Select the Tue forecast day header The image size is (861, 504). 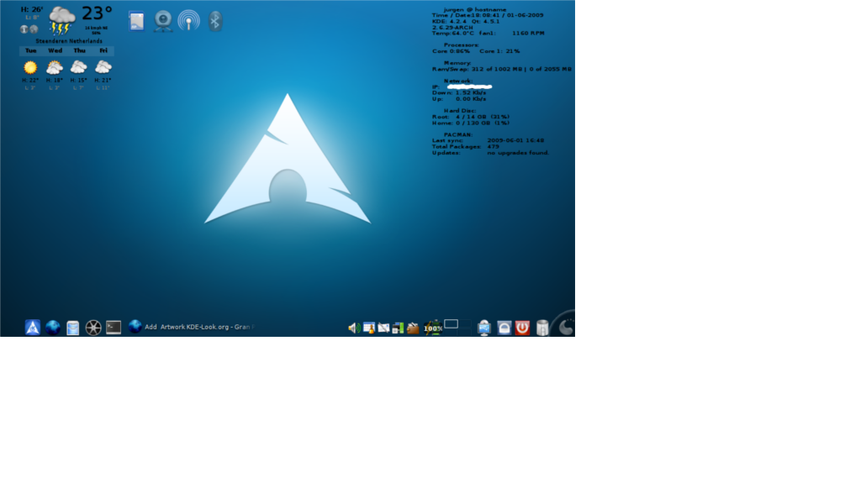[x=31, y=50]
